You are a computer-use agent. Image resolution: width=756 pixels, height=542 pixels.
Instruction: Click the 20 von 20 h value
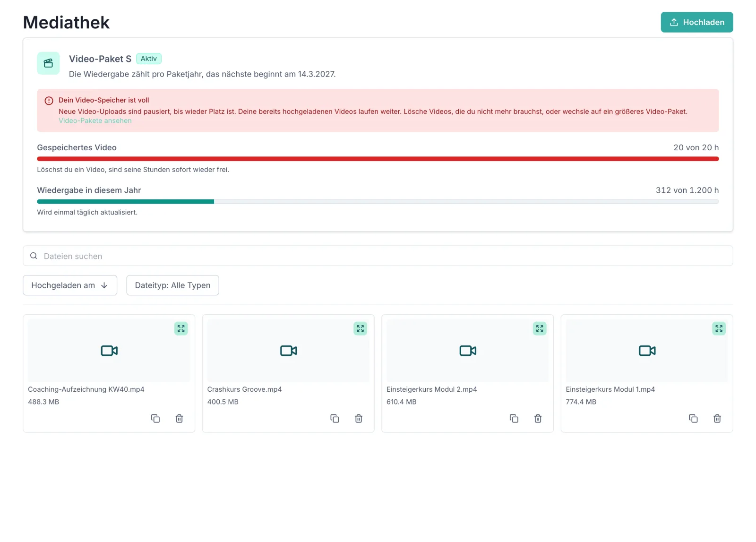coord(696,147)
